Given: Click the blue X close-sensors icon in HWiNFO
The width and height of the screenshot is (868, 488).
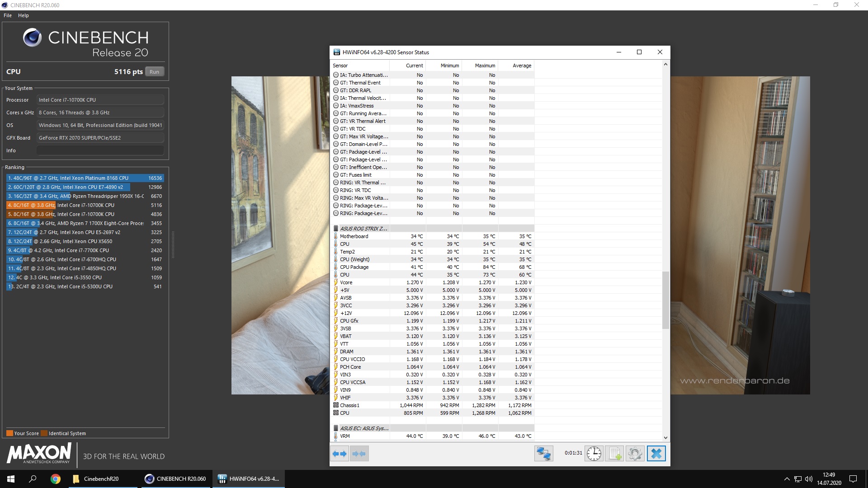Looking at the screenshot, I should pyautogui.click(x=656, y=453).
